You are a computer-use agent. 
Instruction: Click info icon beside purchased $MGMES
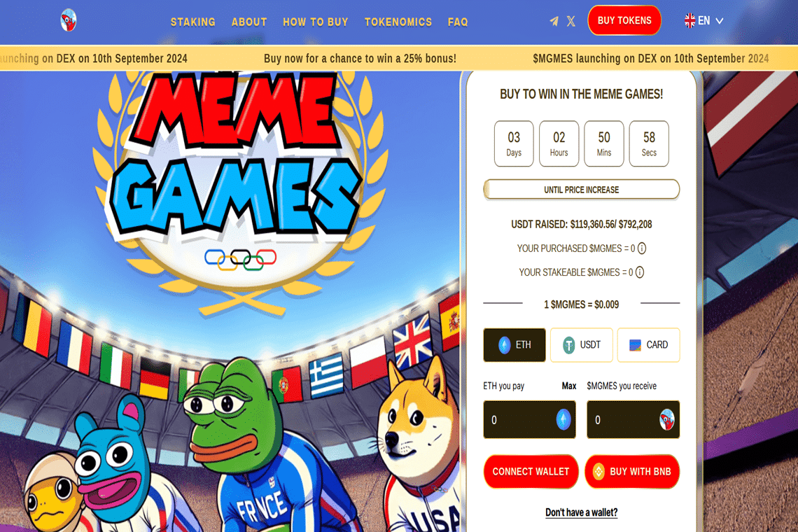pos(643,248)
